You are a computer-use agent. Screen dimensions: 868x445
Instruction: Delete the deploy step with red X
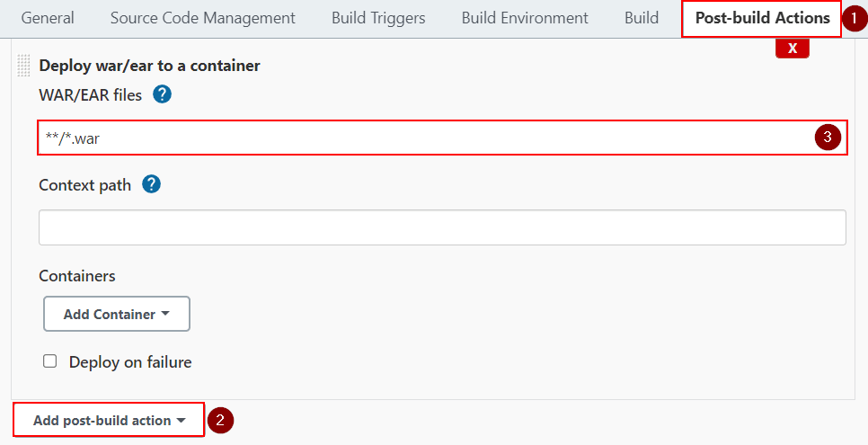coord(793,49)
